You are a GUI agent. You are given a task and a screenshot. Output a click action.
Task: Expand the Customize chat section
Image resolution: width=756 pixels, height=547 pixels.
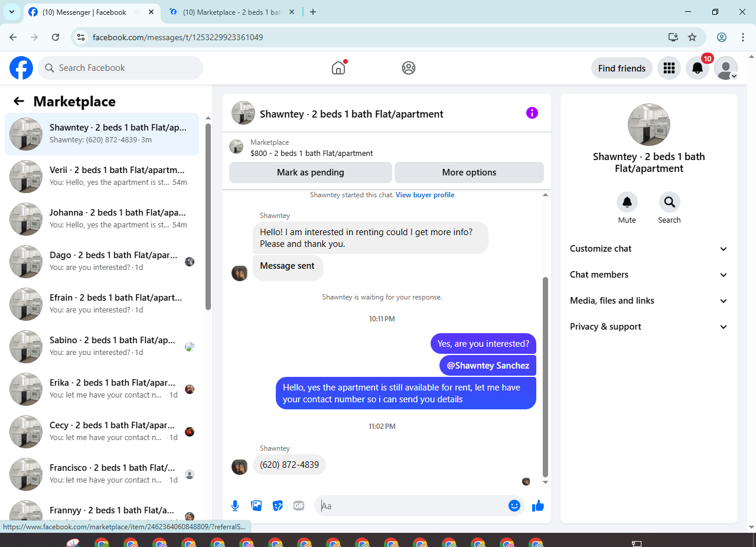(649, 249)
